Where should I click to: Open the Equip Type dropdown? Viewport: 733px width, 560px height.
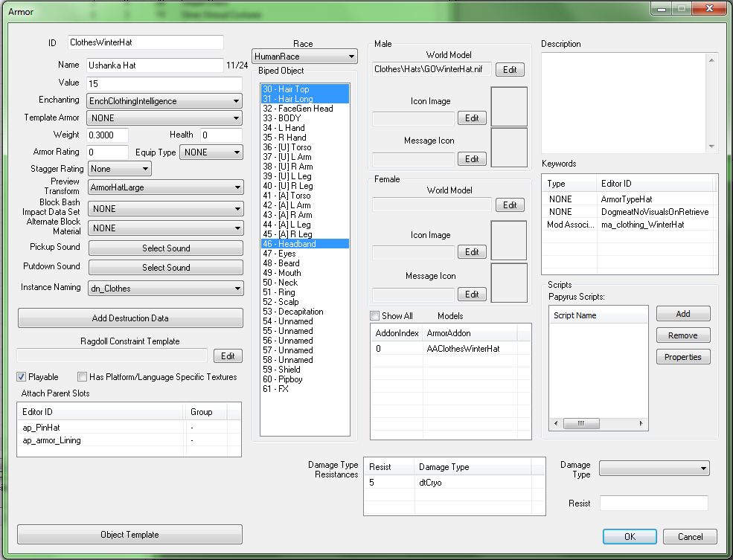click(x=211, y=152)
